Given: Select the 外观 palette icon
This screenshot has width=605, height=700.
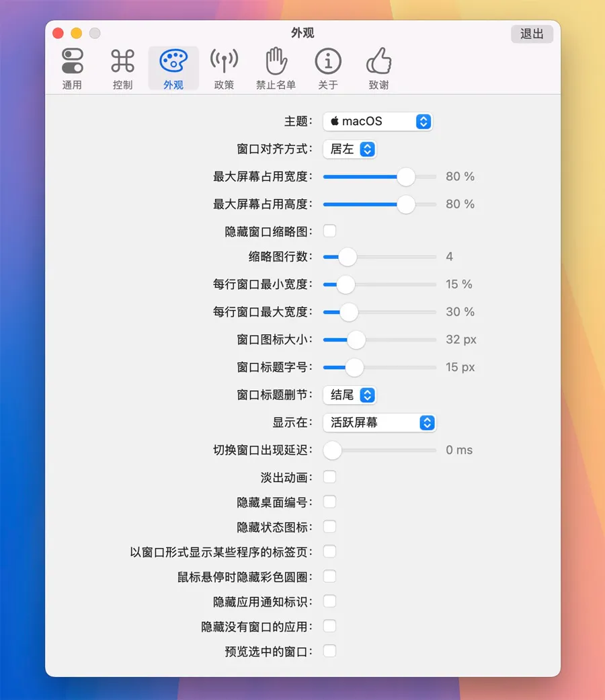Looking at the screenshot, I should (173, 61).
